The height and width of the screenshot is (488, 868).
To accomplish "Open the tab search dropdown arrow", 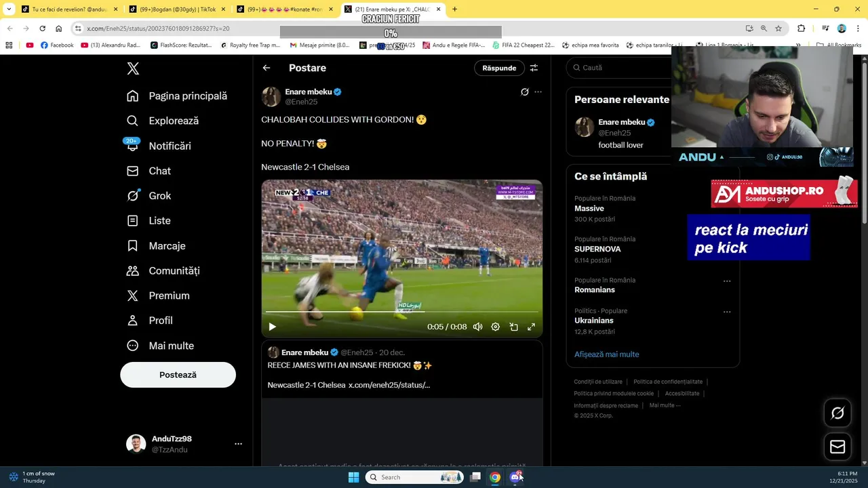I will click(9, 9).
